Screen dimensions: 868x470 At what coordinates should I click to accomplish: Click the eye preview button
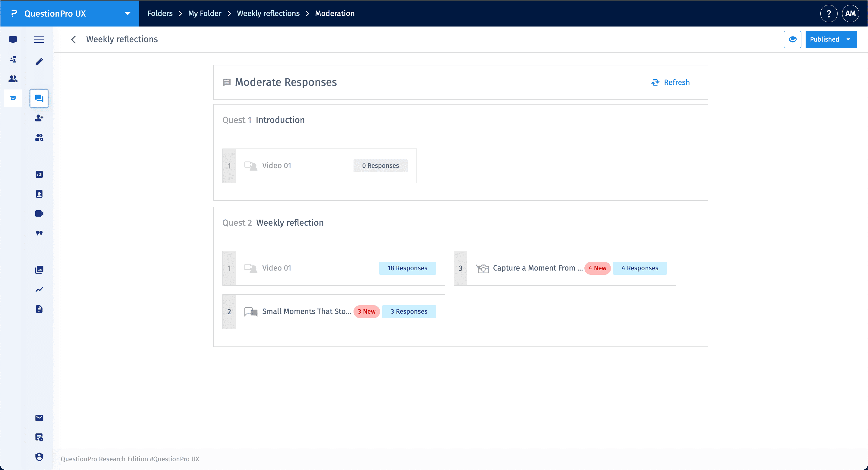coord(792,39)
